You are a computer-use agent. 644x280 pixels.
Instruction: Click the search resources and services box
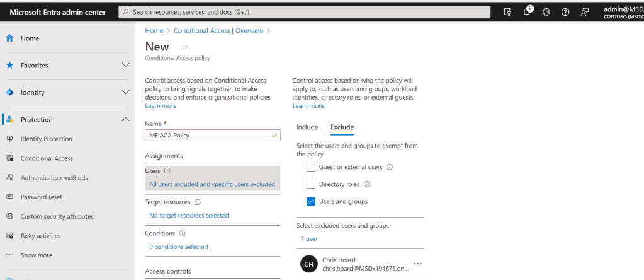tap(305, 12)
